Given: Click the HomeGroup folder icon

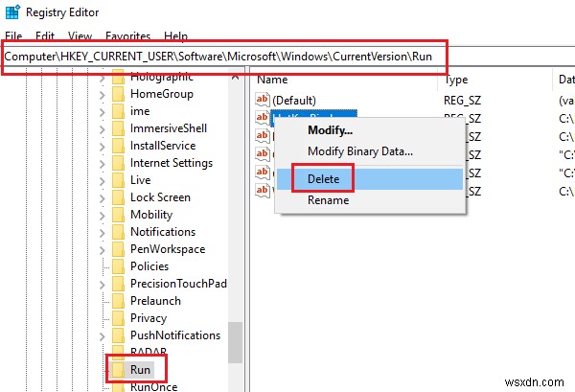Looking at the screenshot, I should (x=118, y=94).
